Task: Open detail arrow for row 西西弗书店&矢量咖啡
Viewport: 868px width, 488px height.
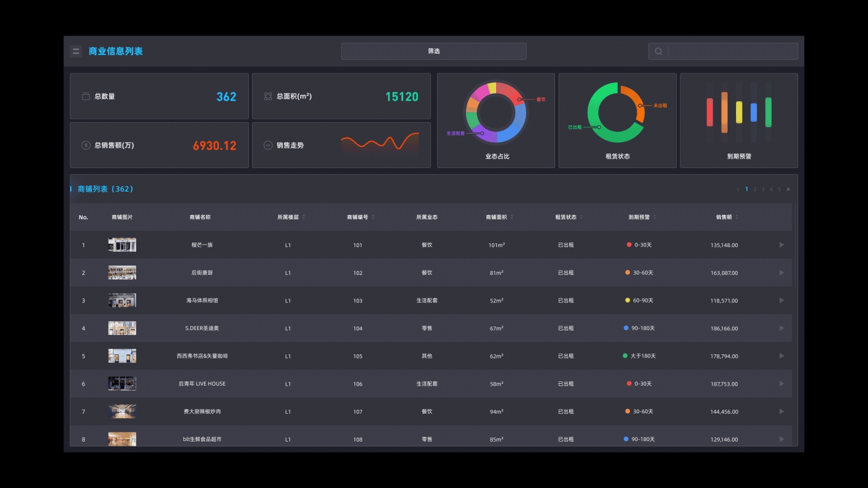Action: 782,355
